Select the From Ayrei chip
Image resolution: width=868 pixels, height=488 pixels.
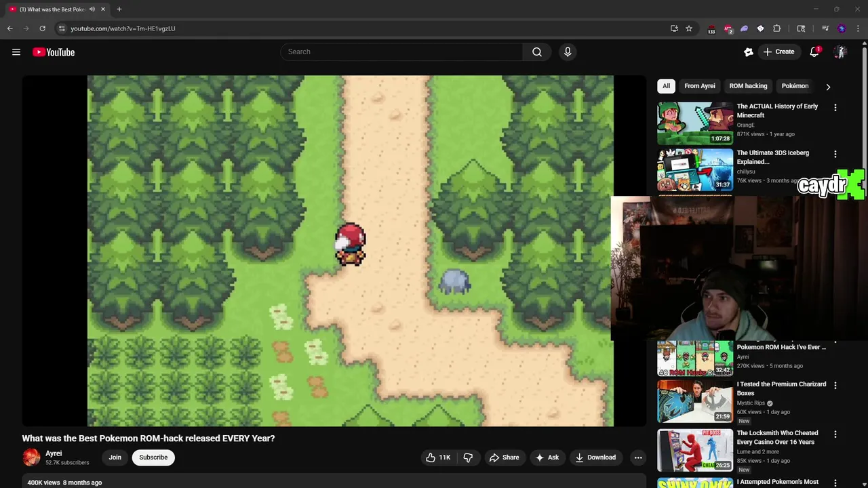point(700,86)
